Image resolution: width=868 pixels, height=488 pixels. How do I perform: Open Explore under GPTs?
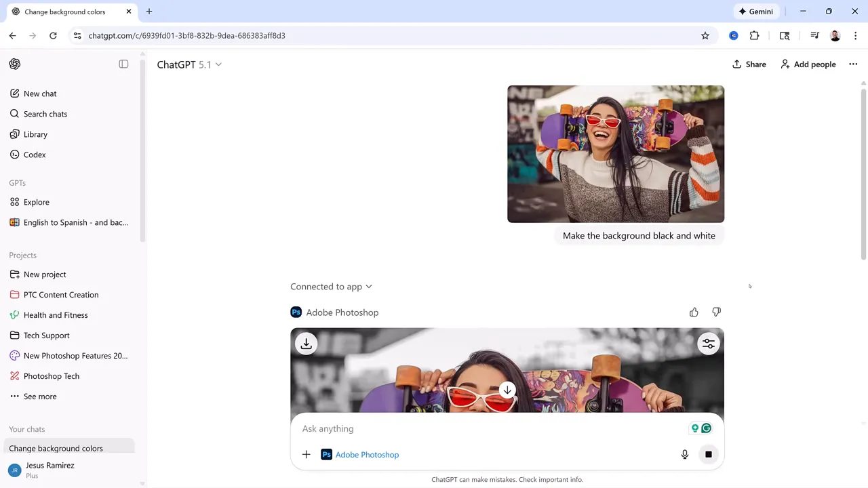pyautogui.click(x=36, y=202)
